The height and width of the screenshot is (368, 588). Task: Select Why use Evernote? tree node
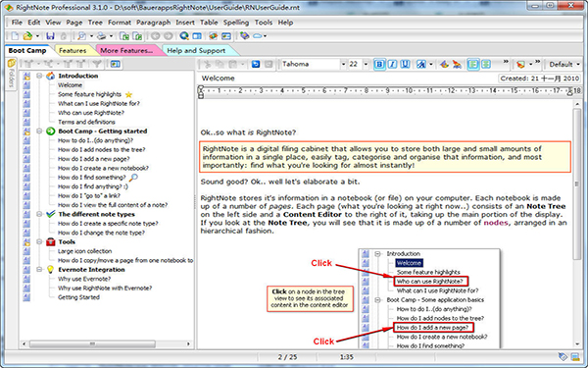pos(84,279)
